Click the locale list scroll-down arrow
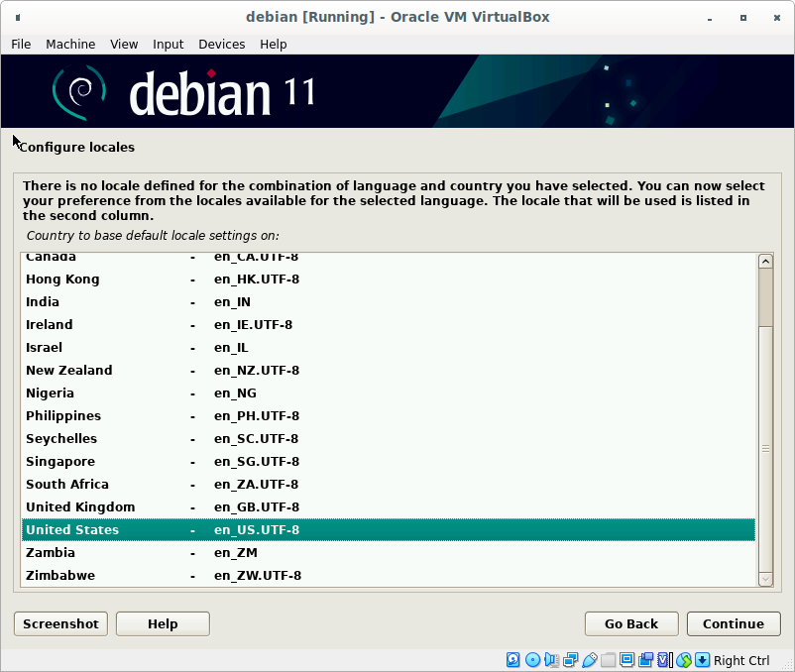The height and width of the screenshot is (672, 795). (x=765, y=578)
